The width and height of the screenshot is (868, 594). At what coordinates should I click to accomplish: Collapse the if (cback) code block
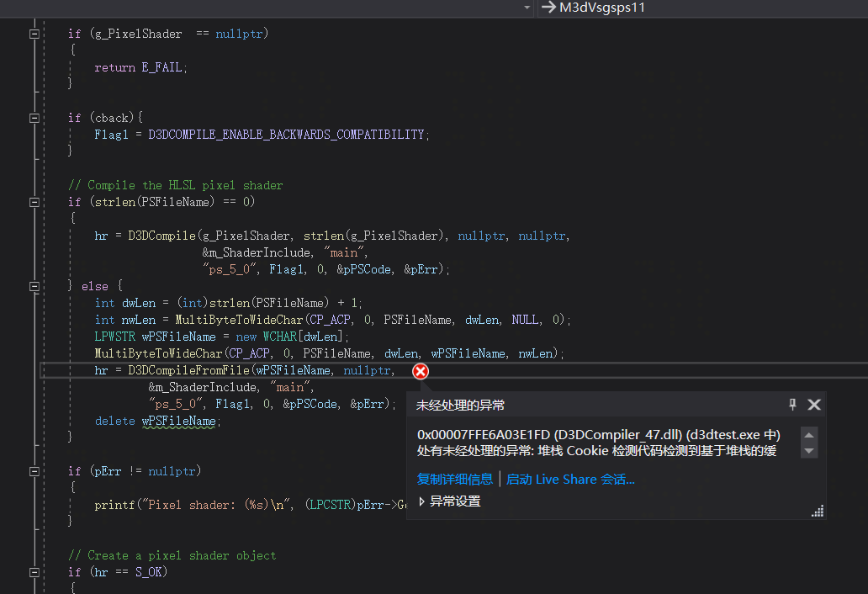(x=34, y=117)
